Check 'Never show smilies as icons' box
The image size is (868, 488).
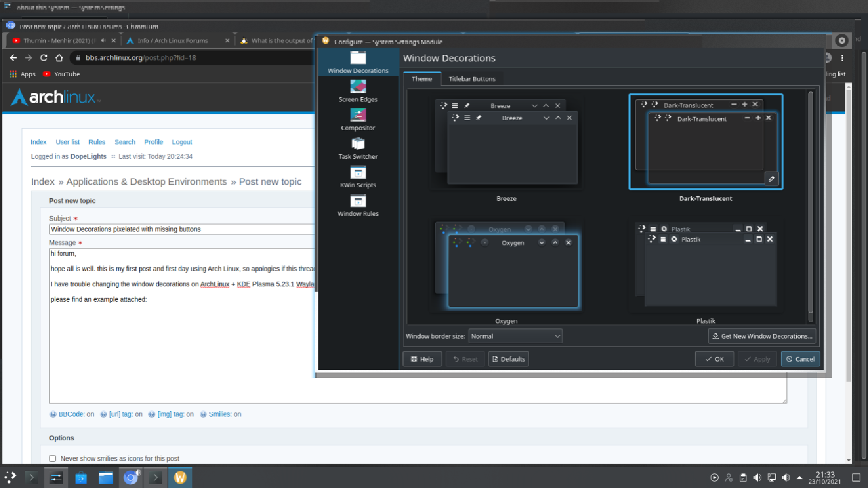[x=52, y=458]
